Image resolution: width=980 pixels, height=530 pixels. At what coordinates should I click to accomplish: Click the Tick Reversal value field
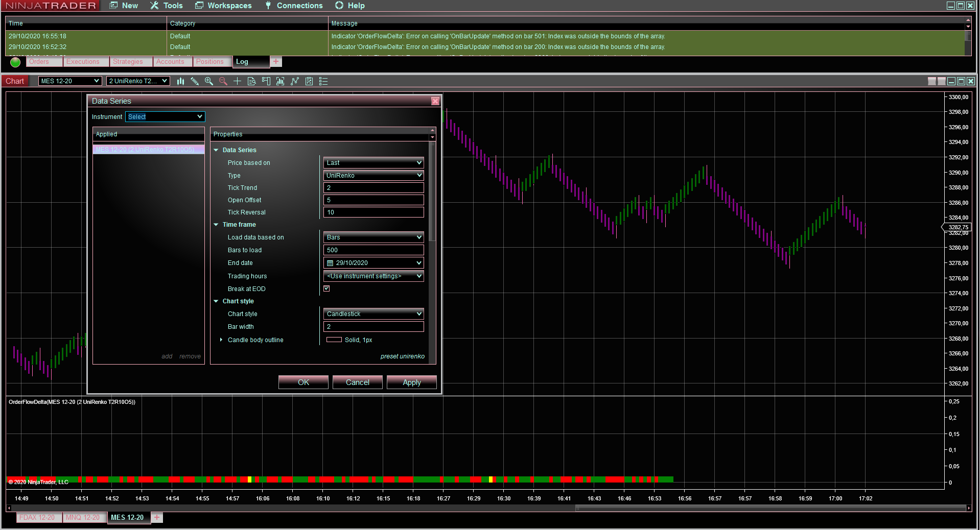[x=374, y=212]
